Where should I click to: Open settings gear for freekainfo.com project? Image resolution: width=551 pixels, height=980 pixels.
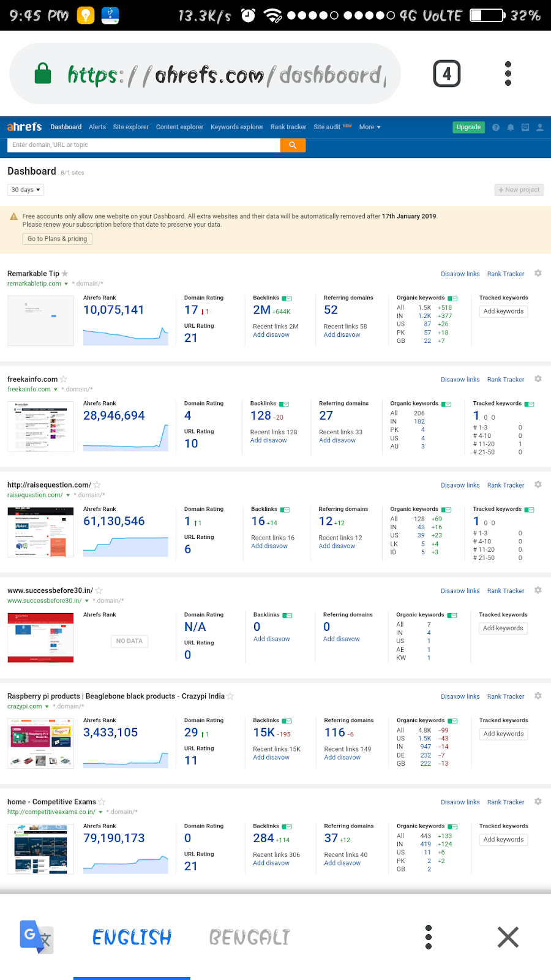[538, 379]
